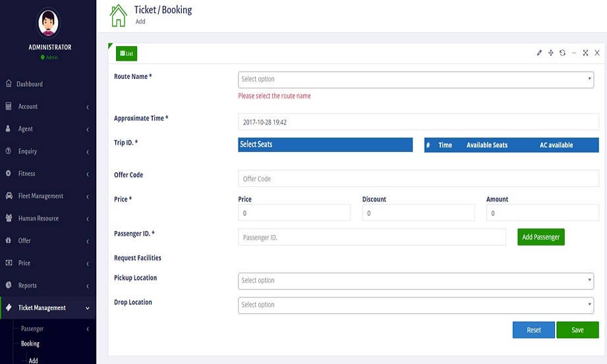Click the Offer Code input field

pyautogui.click(x=418, y=179)
